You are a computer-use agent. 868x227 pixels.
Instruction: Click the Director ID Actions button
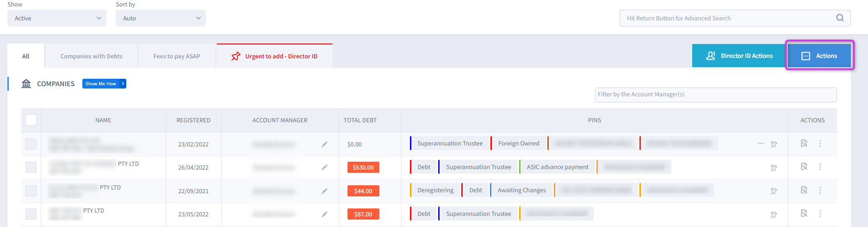pos(739,56)
